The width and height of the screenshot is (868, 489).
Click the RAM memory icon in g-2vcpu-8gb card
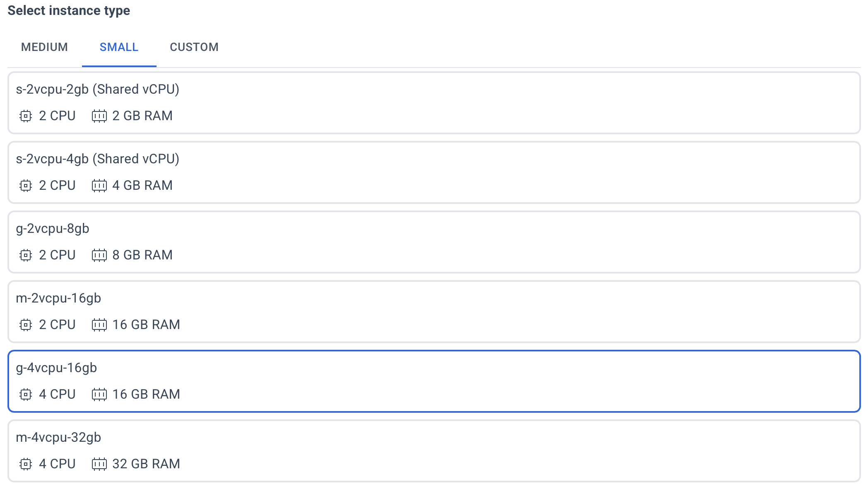pos(99,255)
